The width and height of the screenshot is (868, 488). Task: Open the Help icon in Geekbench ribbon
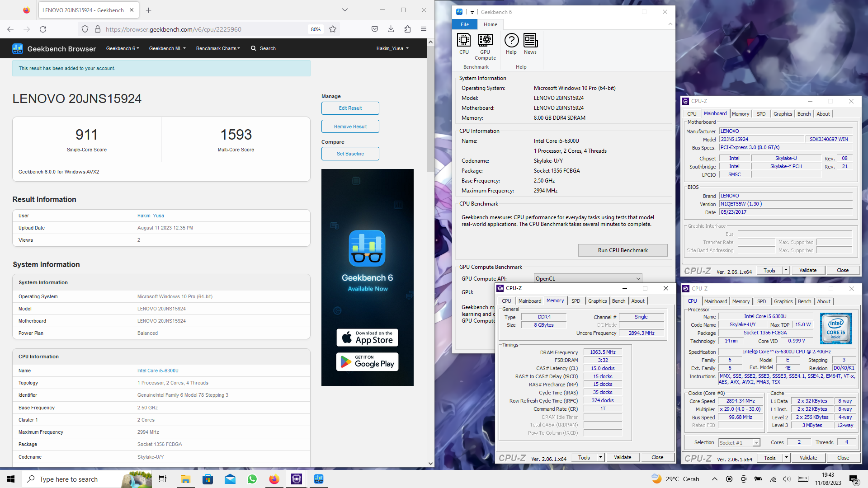511,44
